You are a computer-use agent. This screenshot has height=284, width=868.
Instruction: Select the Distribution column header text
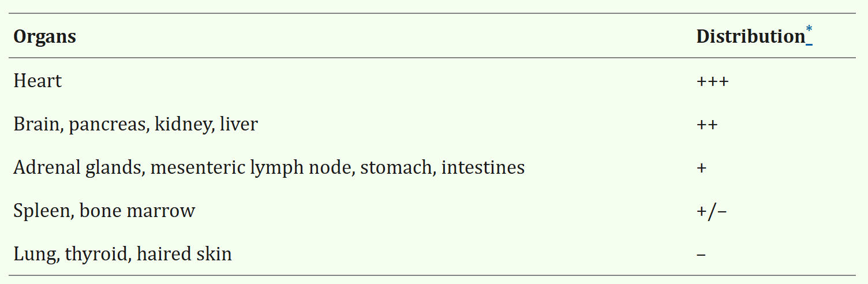coord(750,36)
